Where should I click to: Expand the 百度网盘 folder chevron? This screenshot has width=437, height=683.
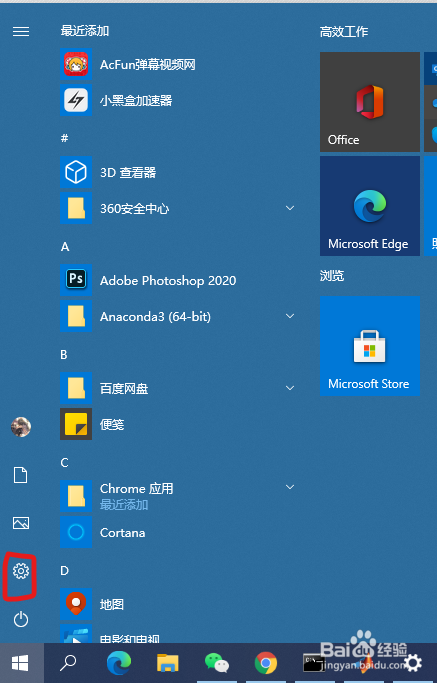pos(290,388)
